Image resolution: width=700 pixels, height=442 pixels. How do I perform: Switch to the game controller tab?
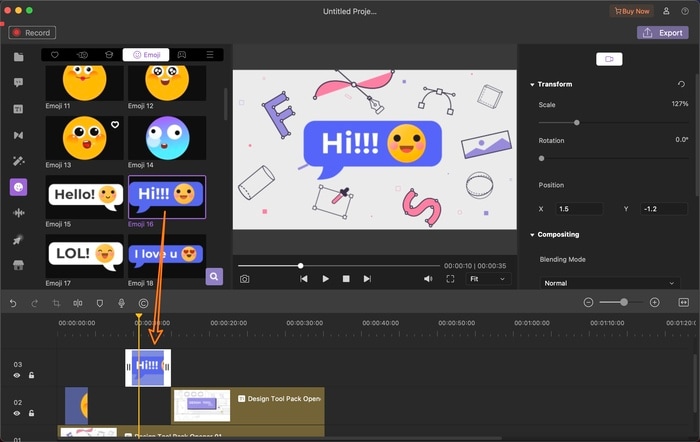(x=182, y=54)
